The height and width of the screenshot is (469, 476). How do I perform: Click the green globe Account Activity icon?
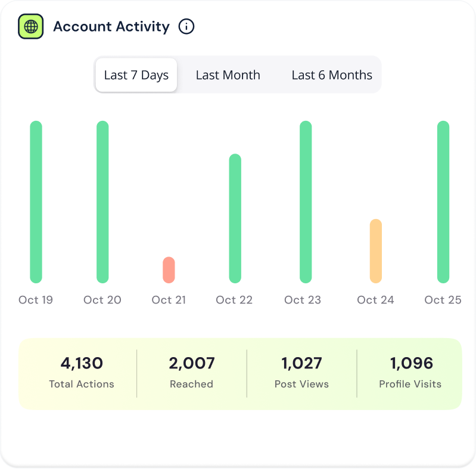[x=31, y=27]
